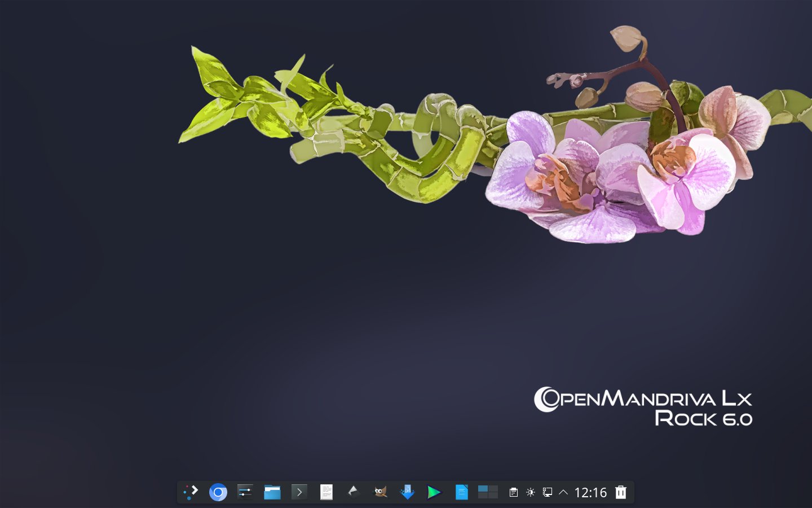Open the clipboard tray applet

pyautogui.click(x=514, y=492)
